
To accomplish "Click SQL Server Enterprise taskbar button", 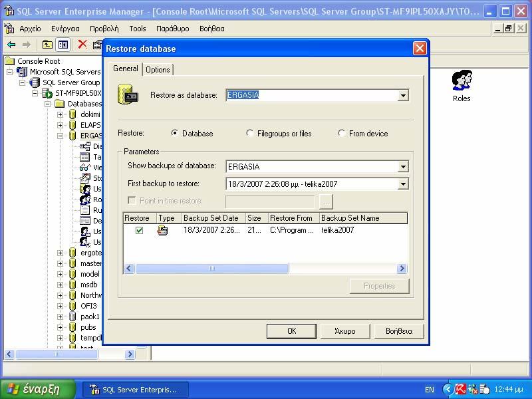I will click(136, 390).
